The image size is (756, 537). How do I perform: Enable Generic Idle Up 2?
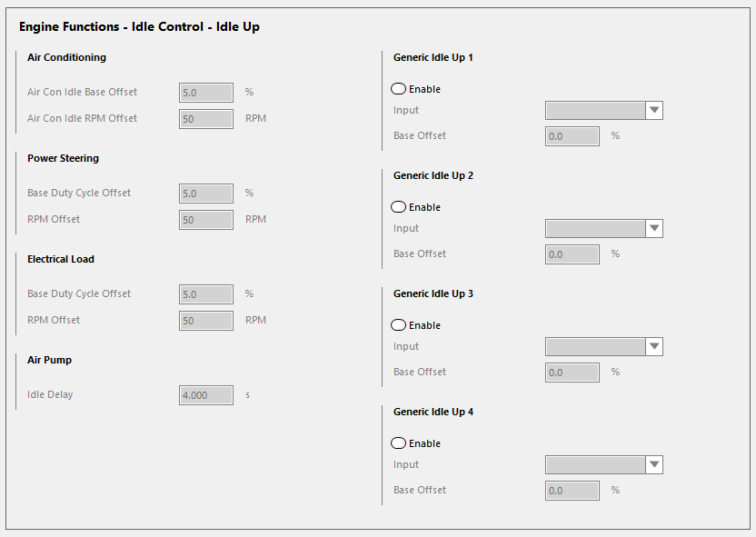pyautogui.click(x=398, y=207)
